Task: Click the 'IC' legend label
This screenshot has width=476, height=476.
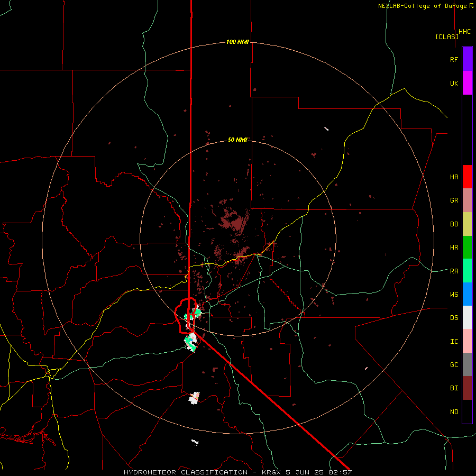Action: pos(454,342)
